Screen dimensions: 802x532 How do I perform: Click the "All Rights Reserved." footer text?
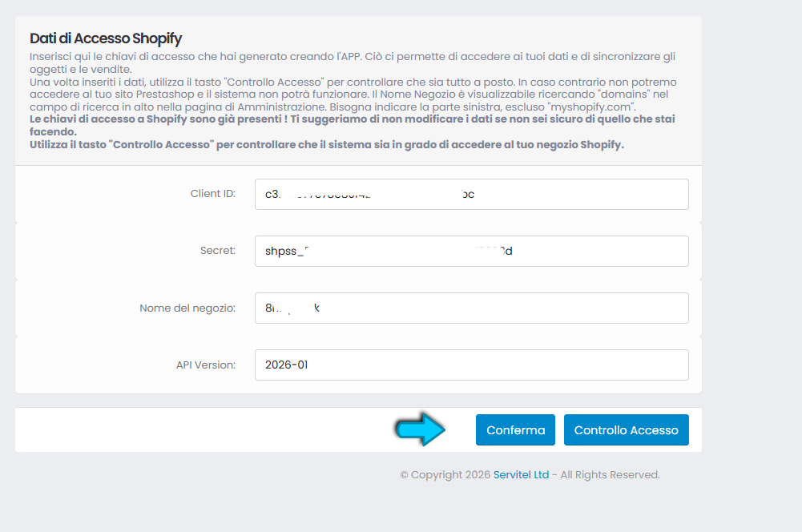point(611,474)
